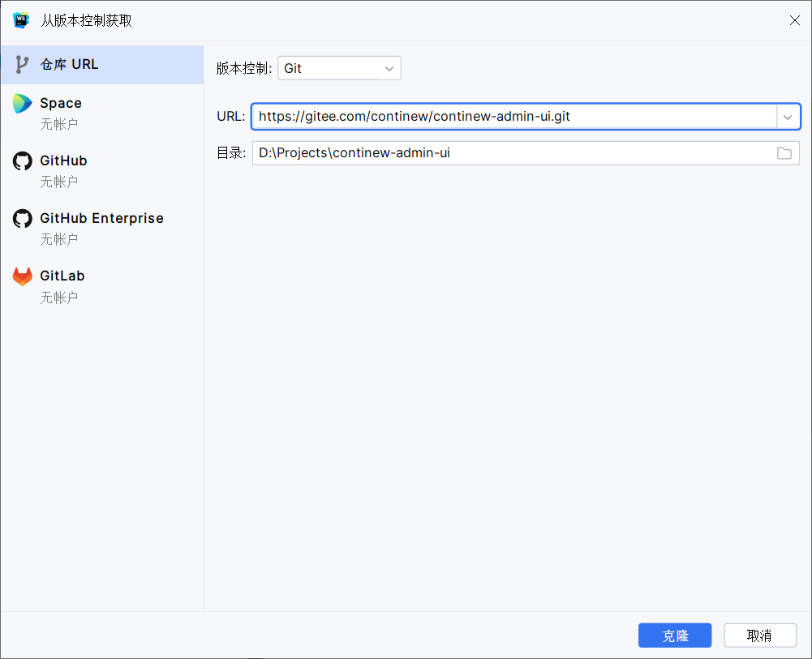The width and height of the screenshot is (812, 659).
Task: Click the Space logo icon
Action: pos(22,104)
